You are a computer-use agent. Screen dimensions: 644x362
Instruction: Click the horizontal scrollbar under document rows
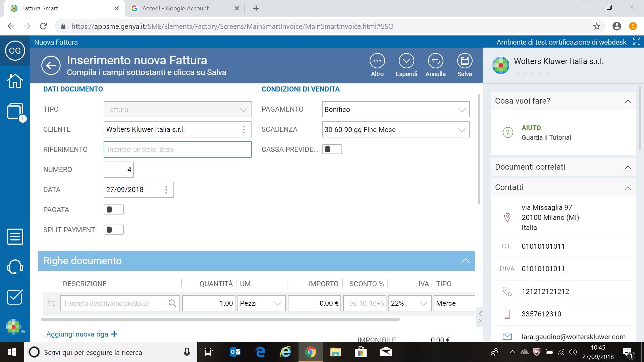[x=220, y=319]
